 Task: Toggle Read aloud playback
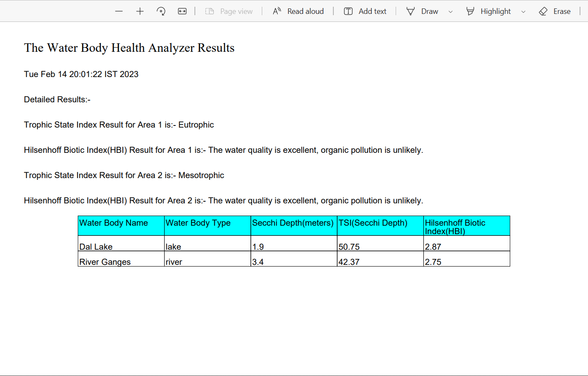coord(305,11)
